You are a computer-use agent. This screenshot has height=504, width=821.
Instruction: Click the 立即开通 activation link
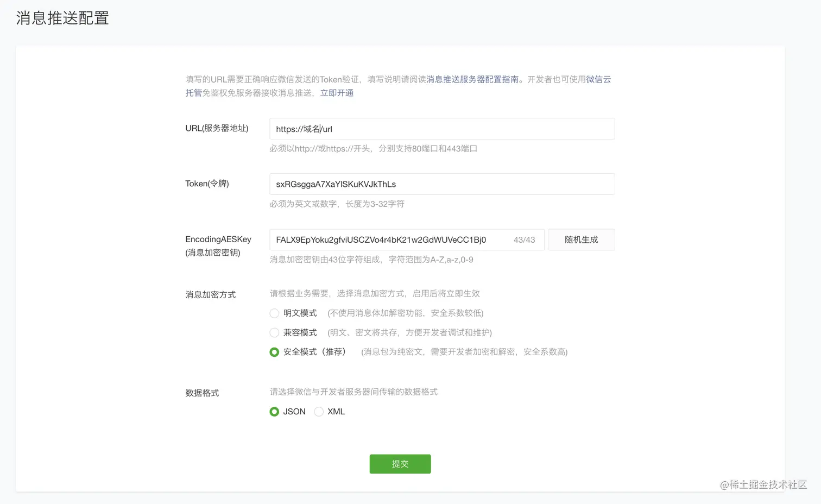point(337,93)
